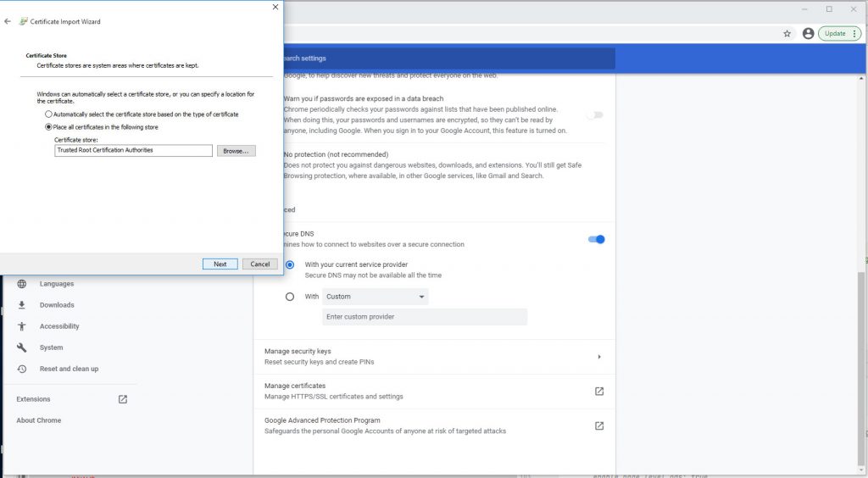Open Extensions from the sidebar
This screenshot has width=868, height=478.
33,399
